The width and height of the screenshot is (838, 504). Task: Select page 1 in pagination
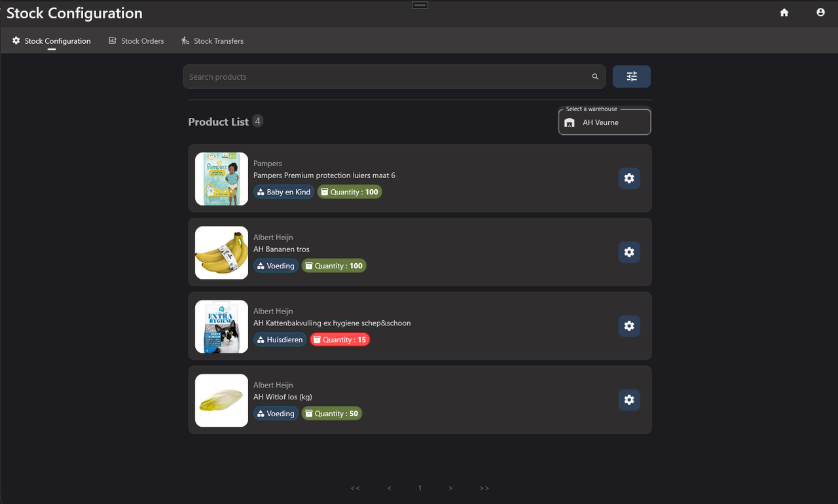(x=420, y=488)
